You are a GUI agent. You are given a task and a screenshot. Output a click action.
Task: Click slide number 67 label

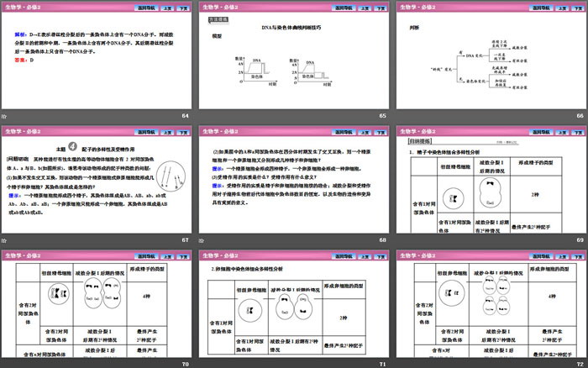[x=186, y=239]
